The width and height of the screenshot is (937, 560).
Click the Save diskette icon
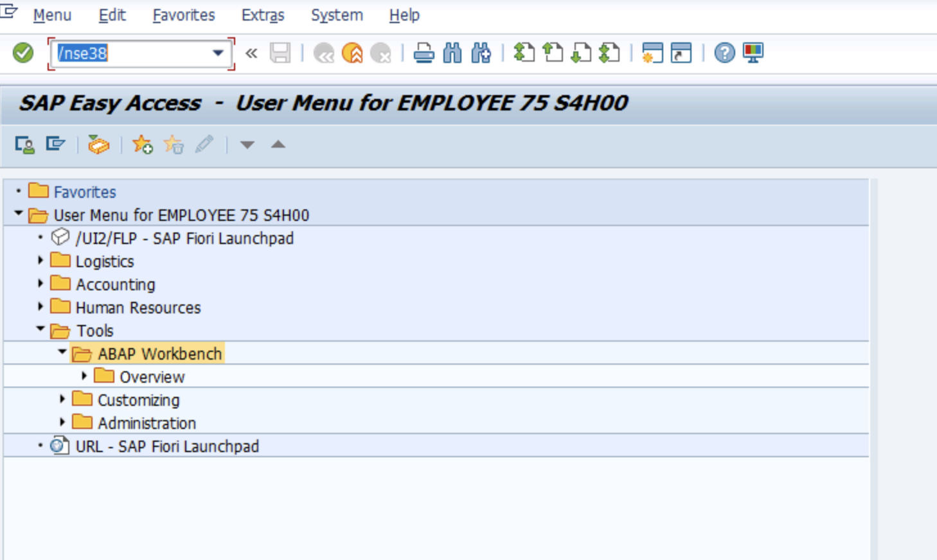280,53
